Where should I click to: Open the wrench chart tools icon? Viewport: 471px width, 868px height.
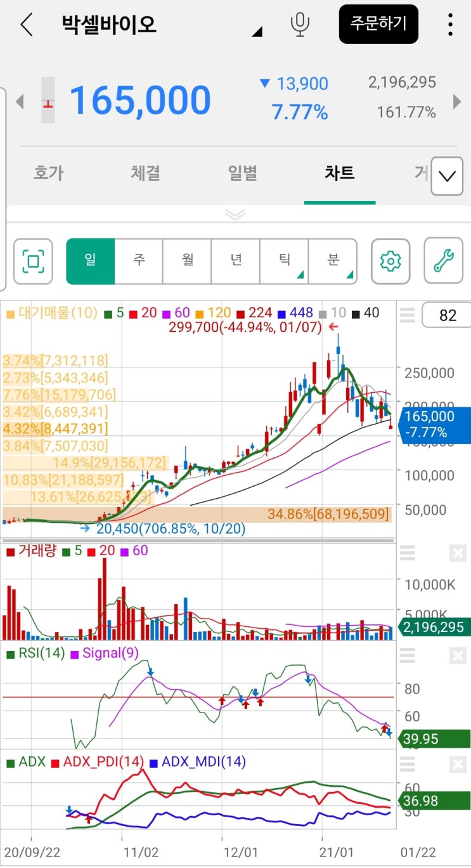[444, 261]
